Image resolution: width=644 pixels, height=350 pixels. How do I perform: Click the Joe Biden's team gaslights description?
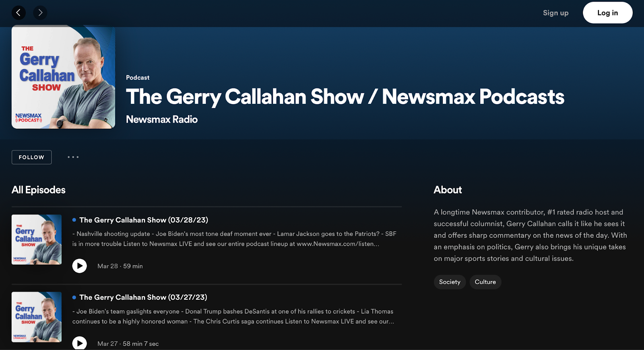click(x=233, y=316)
